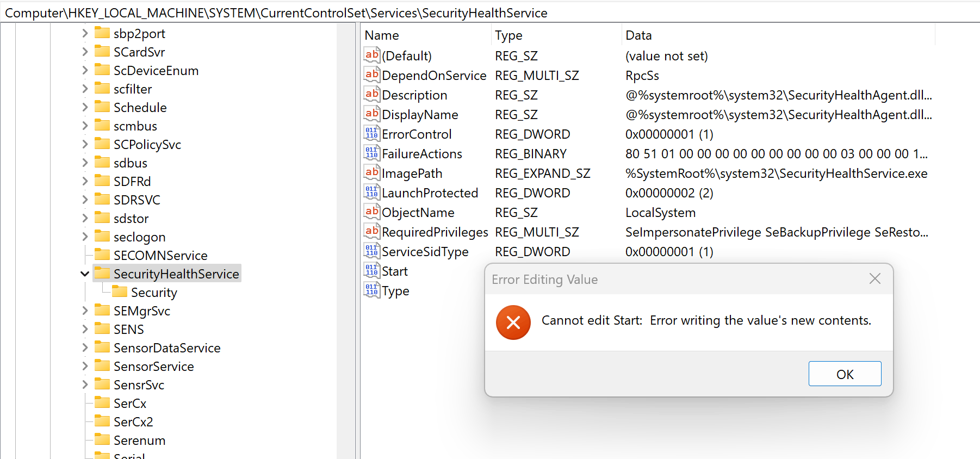Image resolution: width=980 pixels, height=459 pixels.
Task: Select the SensorDataService tree key
Action: click(x=167, y=348)
